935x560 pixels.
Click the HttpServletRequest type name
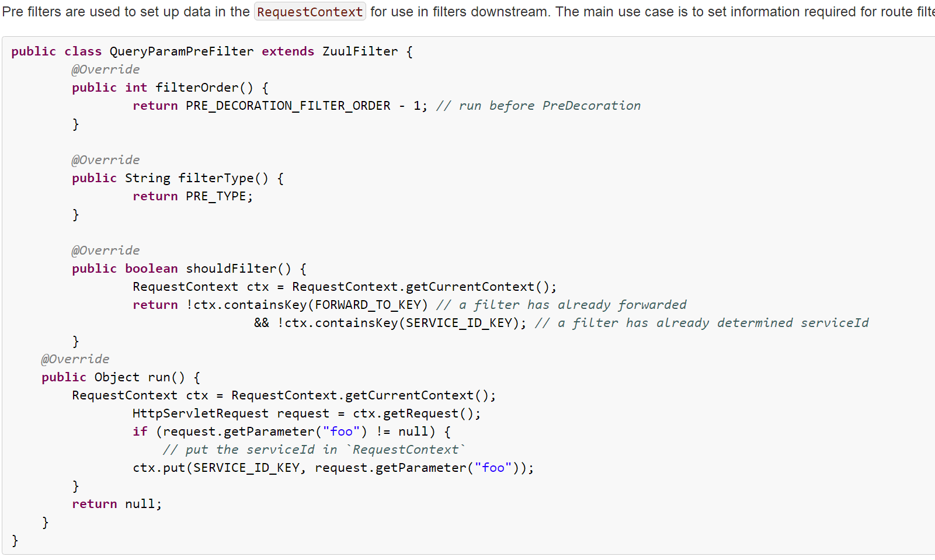[201, 413]
